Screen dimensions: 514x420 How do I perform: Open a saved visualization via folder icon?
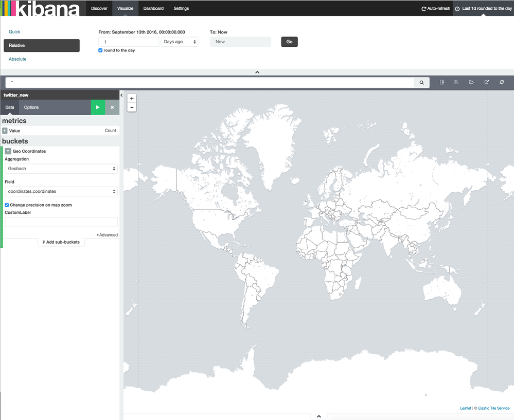pyautogui.click(x=471, y=82)
